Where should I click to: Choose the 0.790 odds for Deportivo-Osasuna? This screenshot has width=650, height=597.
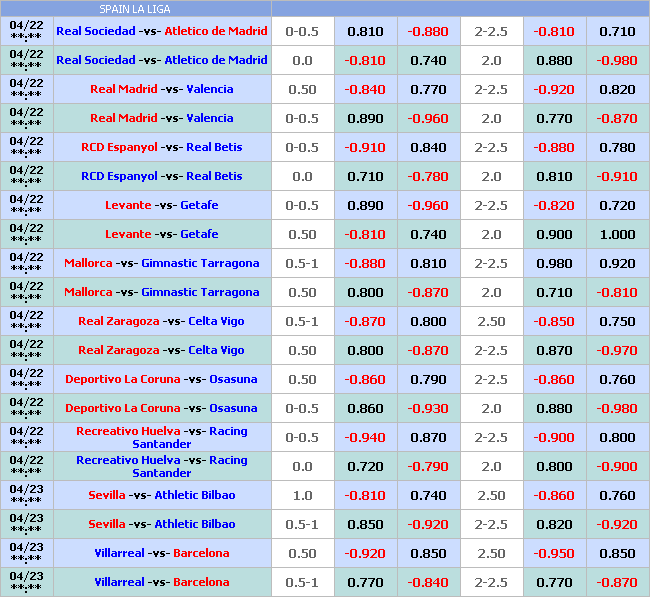click(x=428, y=379)
